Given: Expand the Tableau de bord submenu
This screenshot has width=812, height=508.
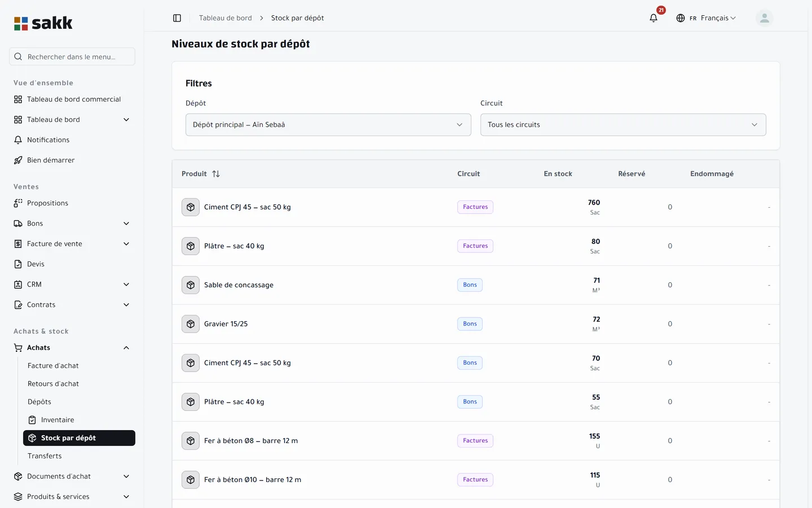Looking at the screenshot, I should tap(126, 120).
